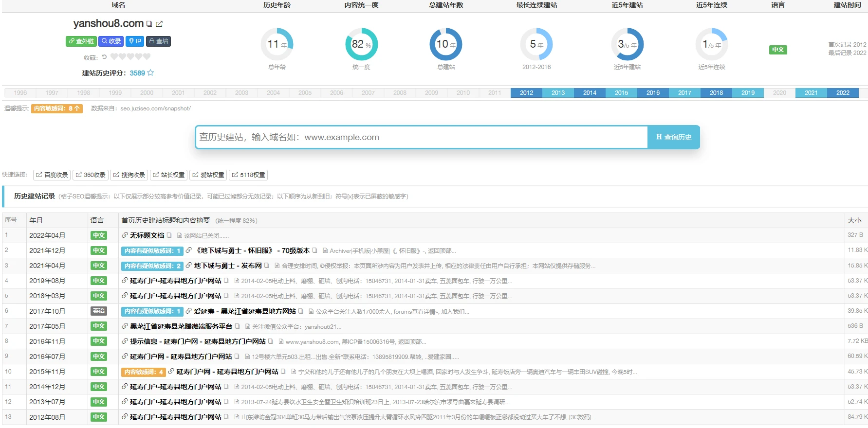Image resolution: width=868 pixels, height=428 pixels.
Task: Select the 2015 year on timeline
Action: pyautogui.click(x=621, y=93)
